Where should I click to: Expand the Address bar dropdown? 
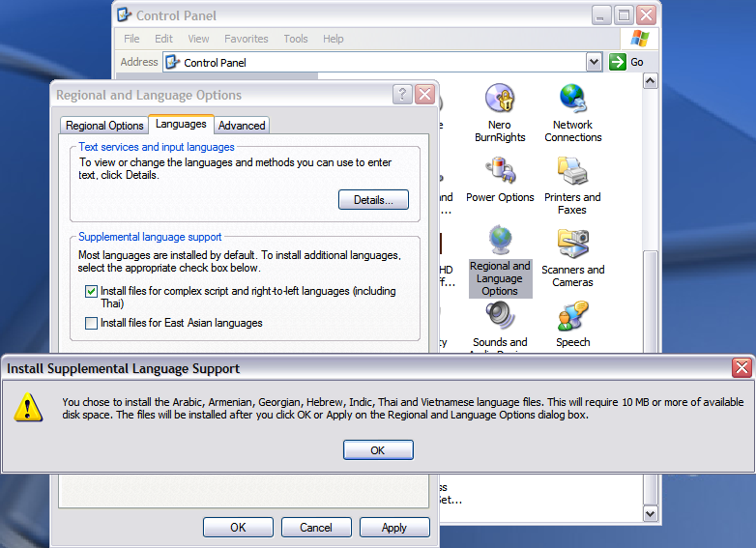click(x=594, y=62)
